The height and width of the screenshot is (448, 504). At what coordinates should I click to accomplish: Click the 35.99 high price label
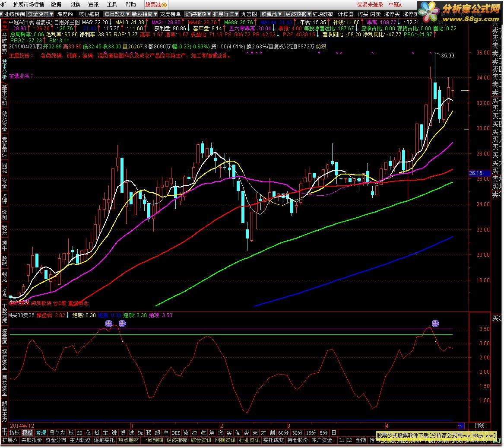click(447, 56)
